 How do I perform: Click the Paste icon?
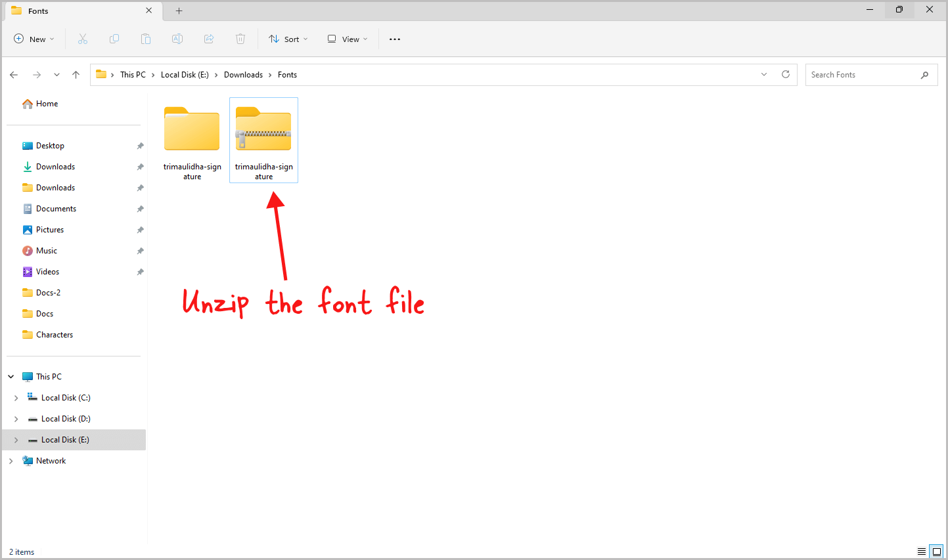point(146,39)
